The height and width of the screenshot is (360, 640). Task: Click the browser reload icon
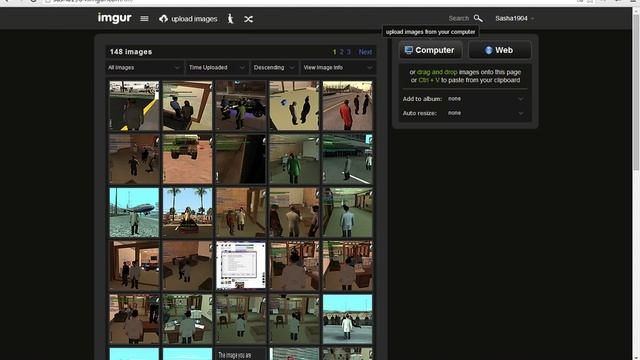(x=33, y=1)
